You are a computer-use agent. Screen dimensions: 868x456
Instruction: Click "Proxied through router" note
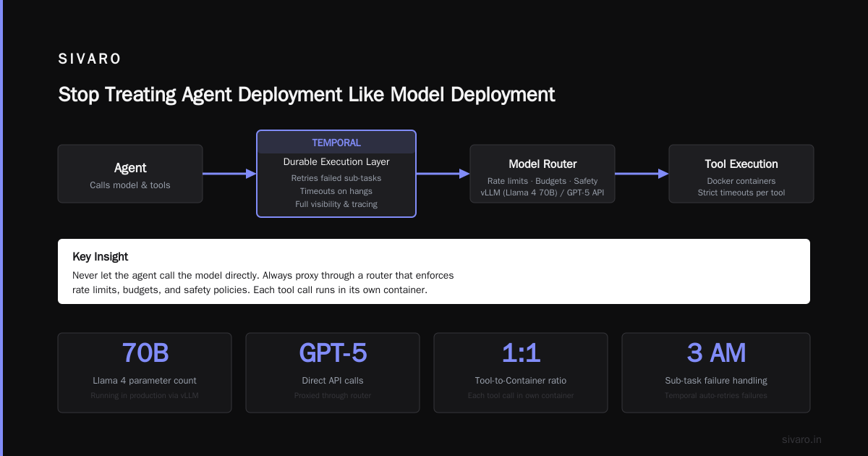333,395
